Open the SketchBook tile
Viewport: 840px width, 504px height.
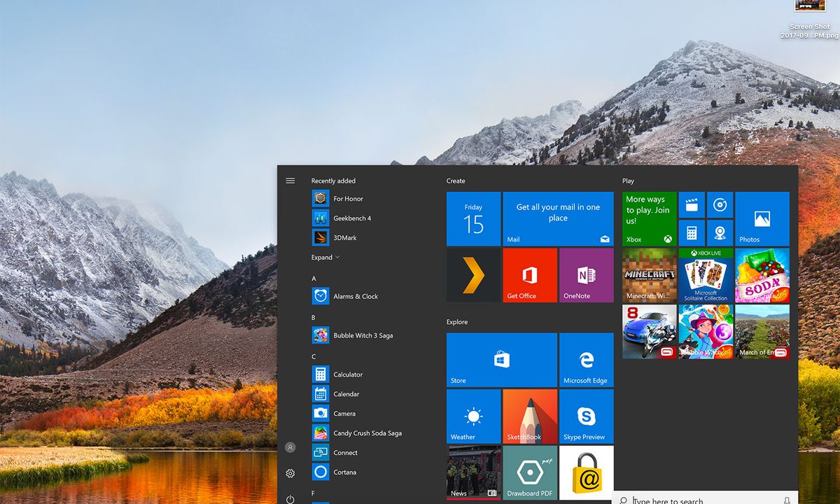coord(530,416)
